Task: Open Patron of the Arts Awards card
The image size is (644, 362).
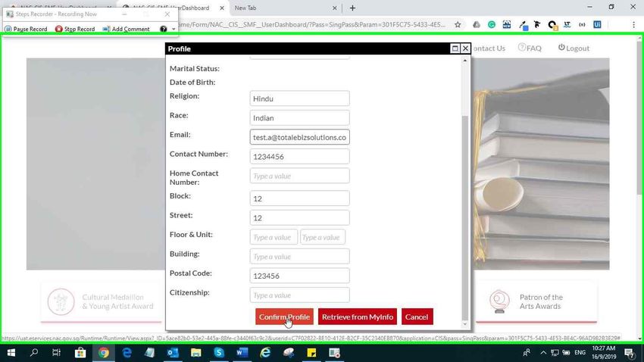Action: coord(536,302)
